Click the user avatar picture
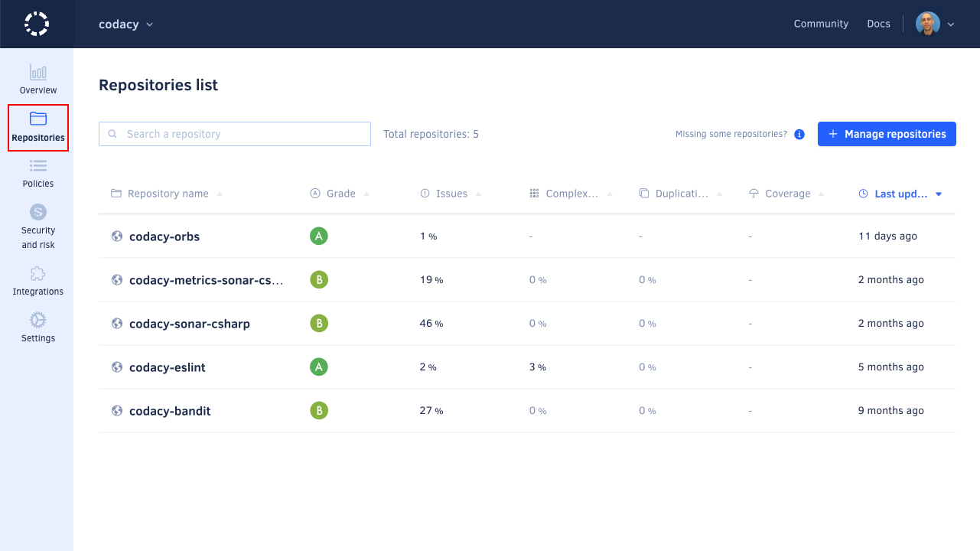980x551 pixels. click(x=928, y=24)
